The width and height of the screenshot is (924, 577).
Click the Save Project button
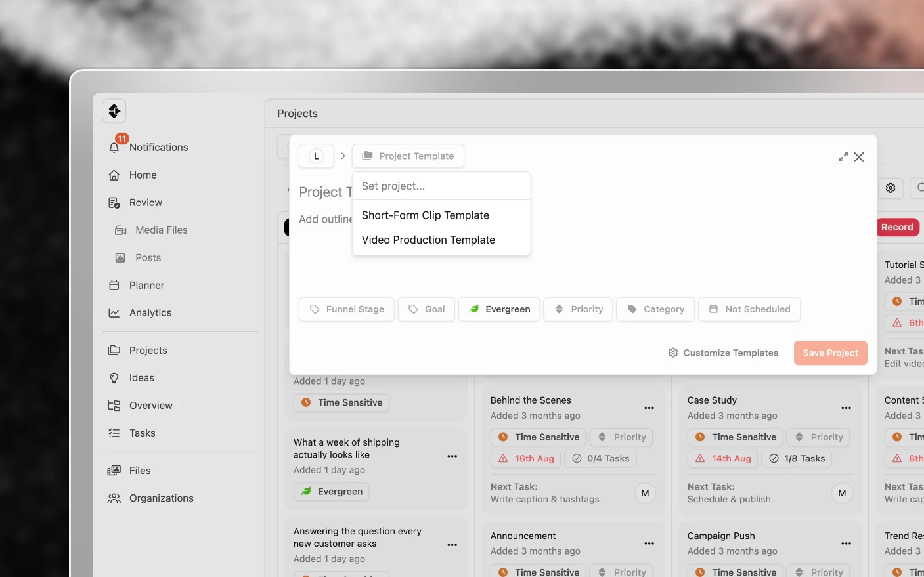pos(831,353)
